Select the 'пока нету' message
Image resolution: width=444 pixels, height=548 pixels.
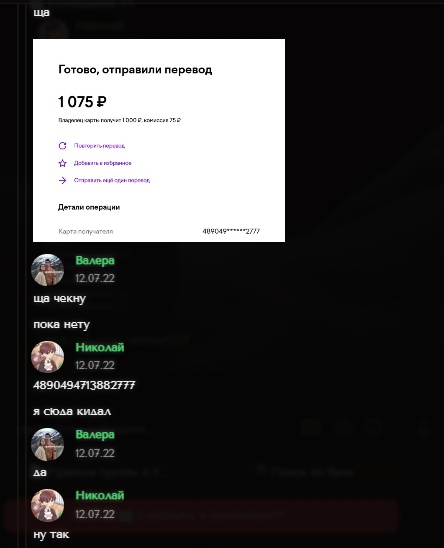coord(62,325)
